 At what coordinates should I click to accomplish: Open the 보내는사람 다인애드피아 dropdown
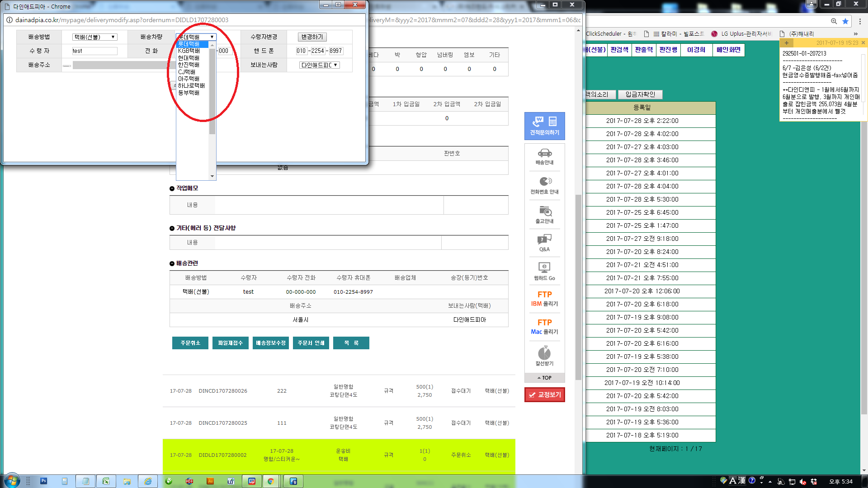pos(319,65)
